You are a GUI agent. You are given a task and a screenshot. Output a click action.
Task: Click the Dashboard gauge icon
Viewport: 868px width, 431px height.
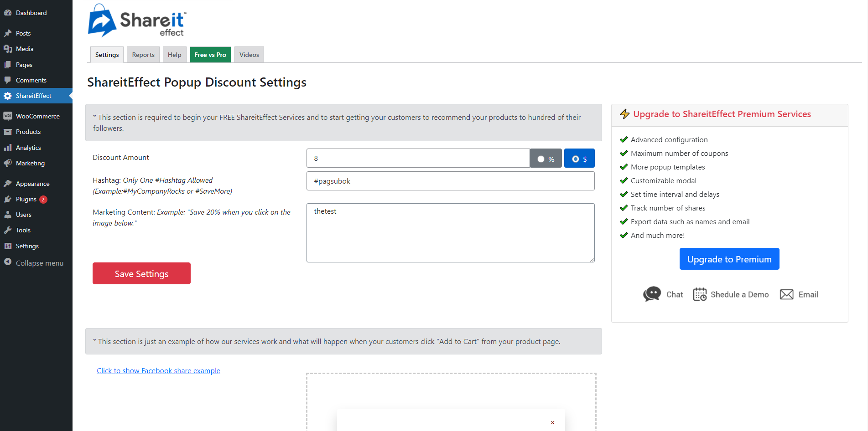[8, 13]
